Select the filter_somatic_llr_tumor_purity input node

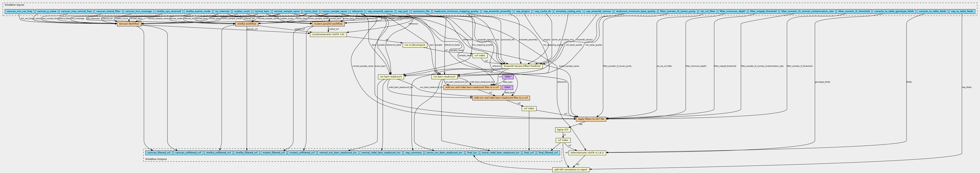[x=678, y=11]
